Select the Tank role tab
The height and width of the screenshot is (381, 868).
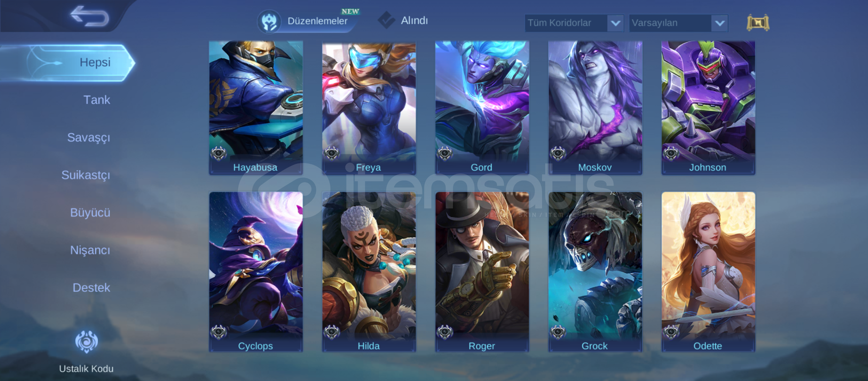click(x=97, y=100)
